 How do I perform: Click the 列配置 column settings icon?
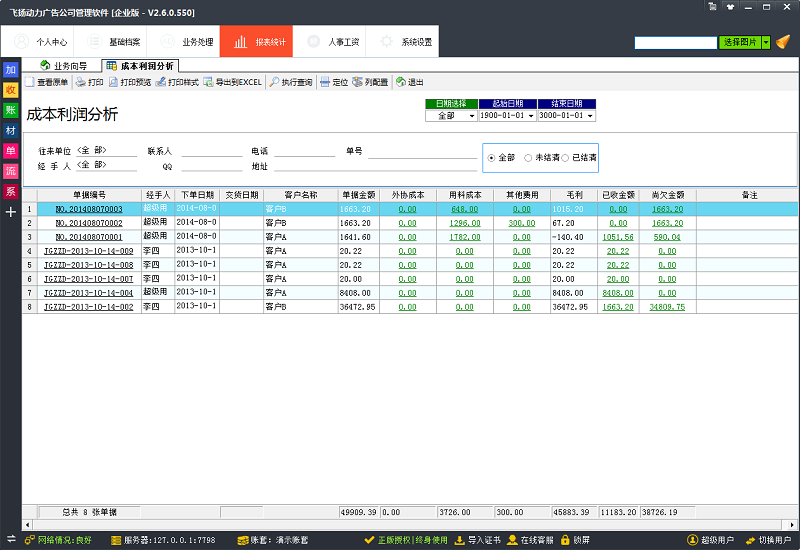coord(357,82)
